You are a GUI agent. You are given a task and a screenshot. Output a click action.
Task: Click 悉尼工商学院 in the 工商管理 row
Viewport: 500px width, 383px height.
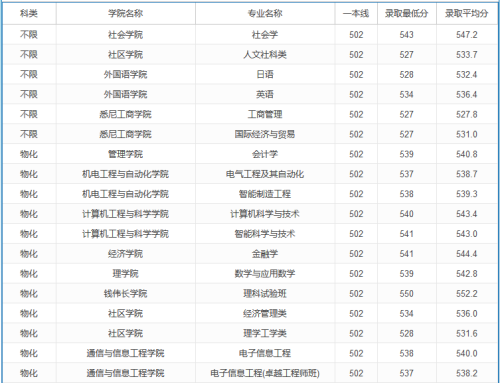tap(125, 114)
